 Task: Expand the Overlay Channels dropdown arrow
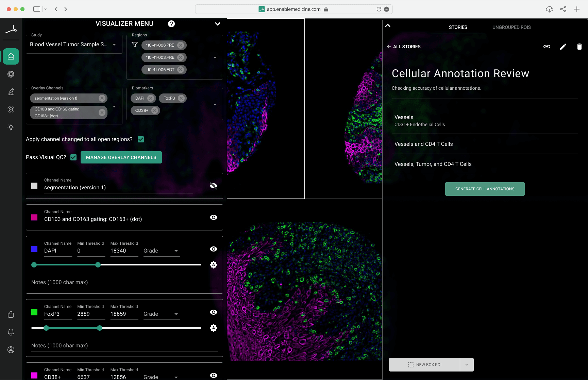114,106
